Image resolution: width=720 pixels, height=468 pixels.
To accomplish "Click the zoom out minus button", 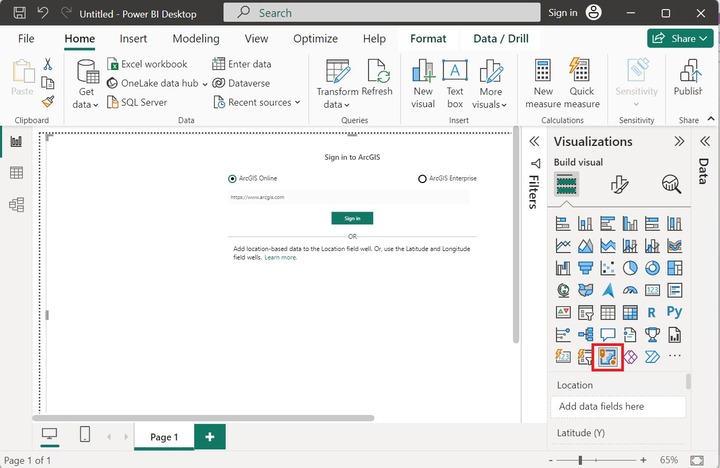I will coord(551,460).
